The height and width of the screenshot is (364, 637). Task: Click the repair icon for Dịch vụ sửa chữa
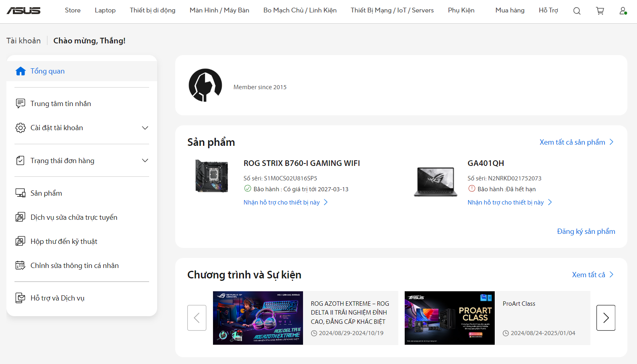20,217
